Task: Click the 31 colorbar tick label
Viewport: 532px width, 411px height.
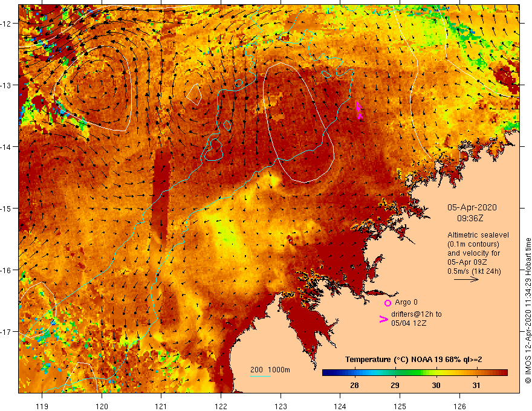Action: [476, 385]
